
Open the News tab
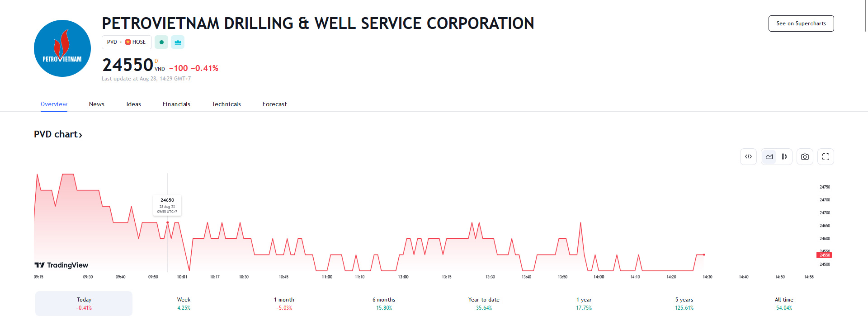tap(97, 104)
